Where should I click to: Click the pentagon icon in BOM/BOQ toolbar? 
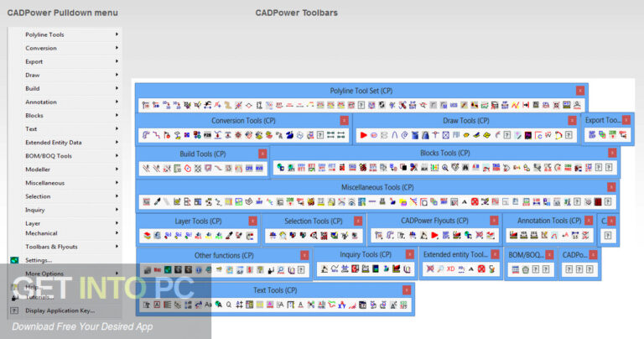tap(525, 269)
